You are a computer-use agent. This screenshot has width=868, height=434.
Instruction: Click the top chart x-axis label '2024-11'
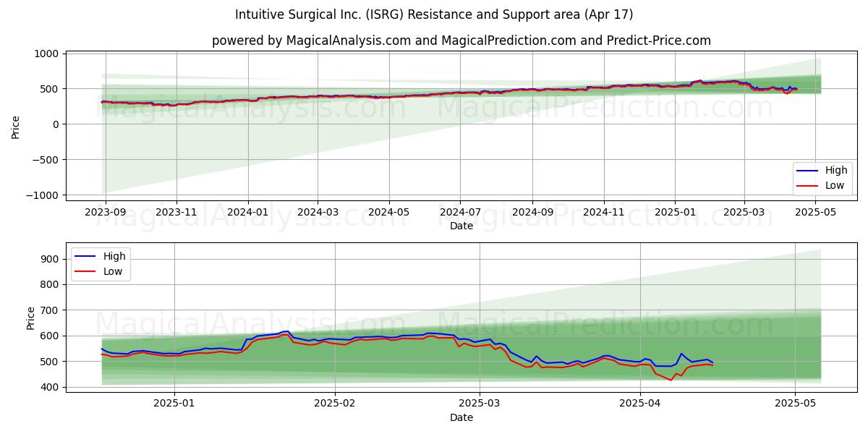603,213
